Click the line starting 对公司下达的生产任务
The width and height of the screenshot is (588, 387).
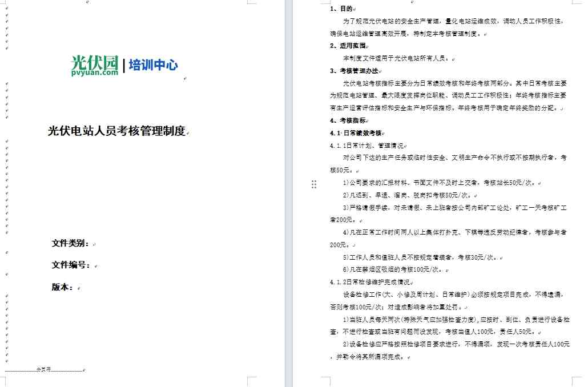click(x=454, y=158)
